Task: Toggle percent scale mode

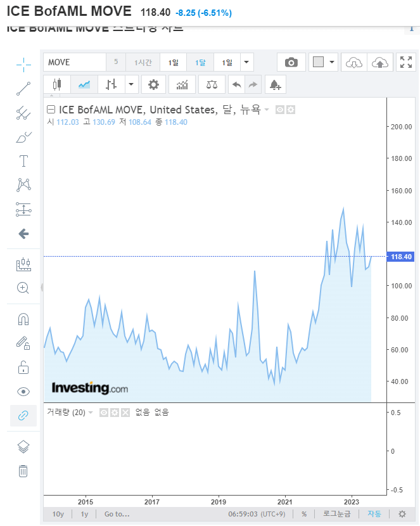Action: coord(304,514)
